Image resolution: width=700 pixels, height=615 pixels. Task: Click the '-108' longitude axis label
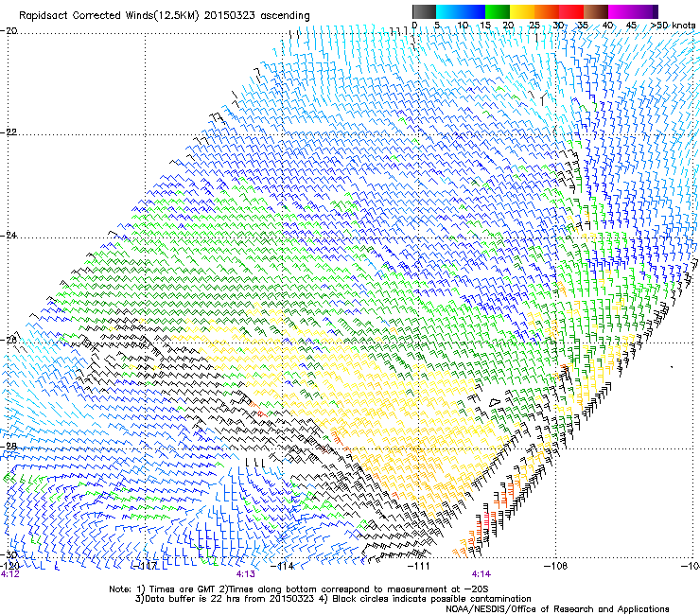[x=556, y=566]
